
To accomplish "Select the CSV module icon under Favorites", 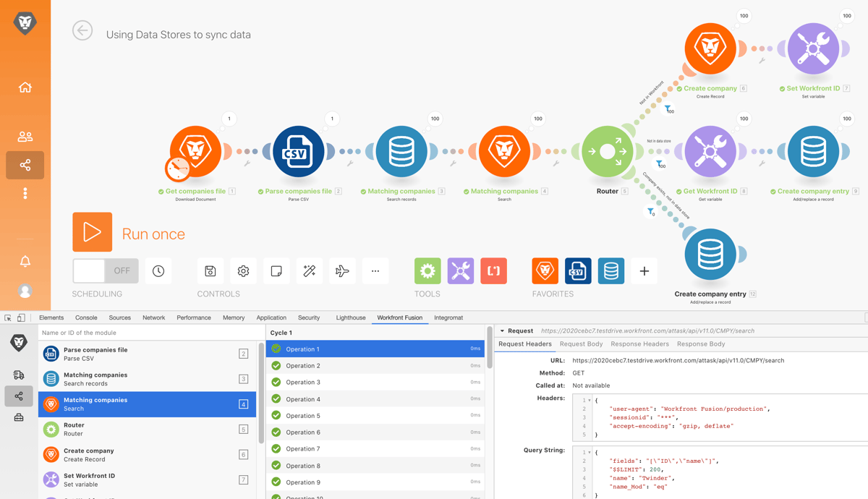I will pos(578,270).
